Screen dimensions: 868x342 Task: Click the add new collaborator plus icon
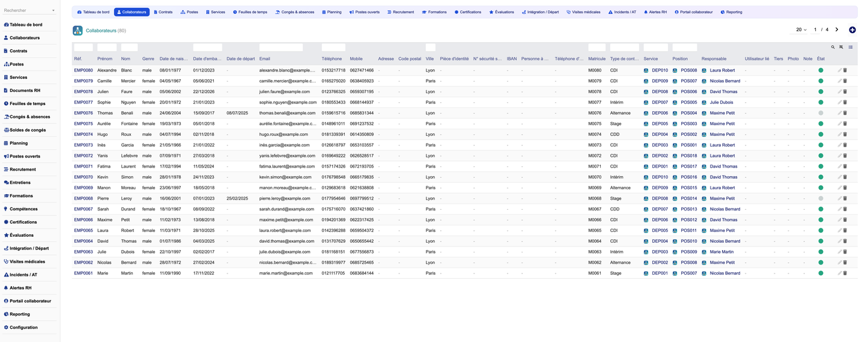(x=852, y=30)
